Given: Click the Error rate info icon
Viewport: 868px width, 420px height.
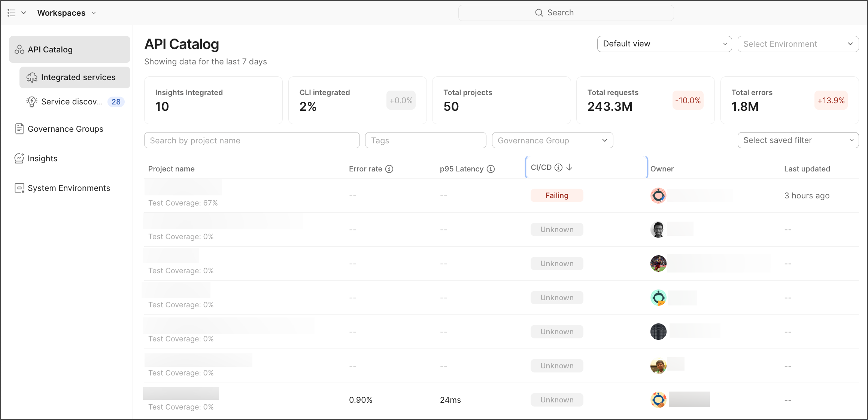Looking at the screenshot, I should pos(389,169).
